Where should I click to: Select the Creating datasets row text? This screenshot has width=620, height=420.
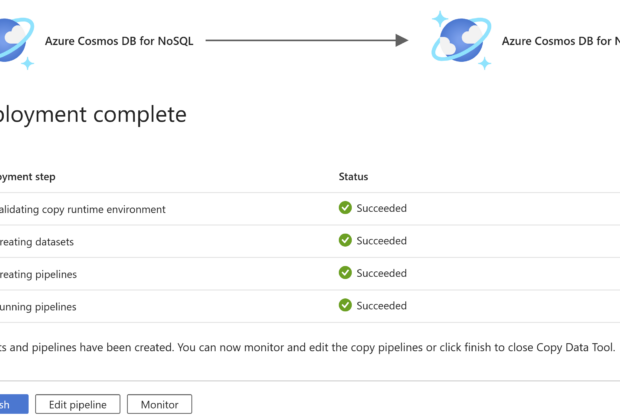click(x=37, y=242)
